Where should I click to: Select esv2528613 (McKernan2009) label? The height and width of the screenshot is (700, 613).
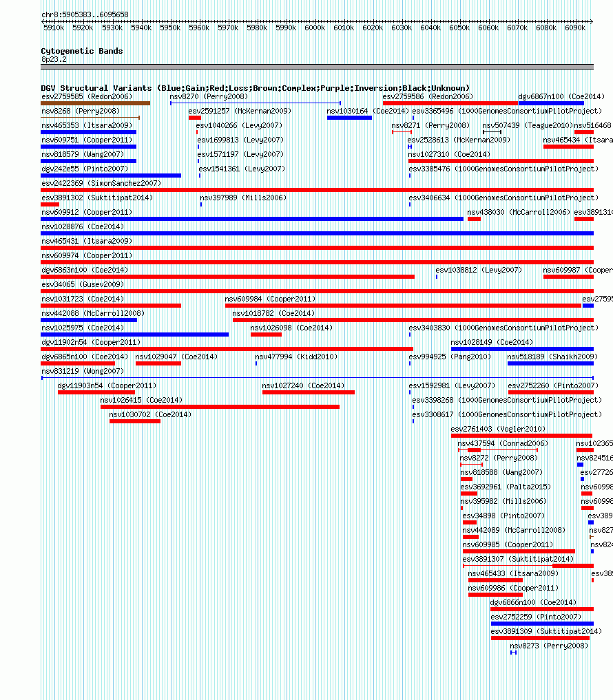pos(459,140)
